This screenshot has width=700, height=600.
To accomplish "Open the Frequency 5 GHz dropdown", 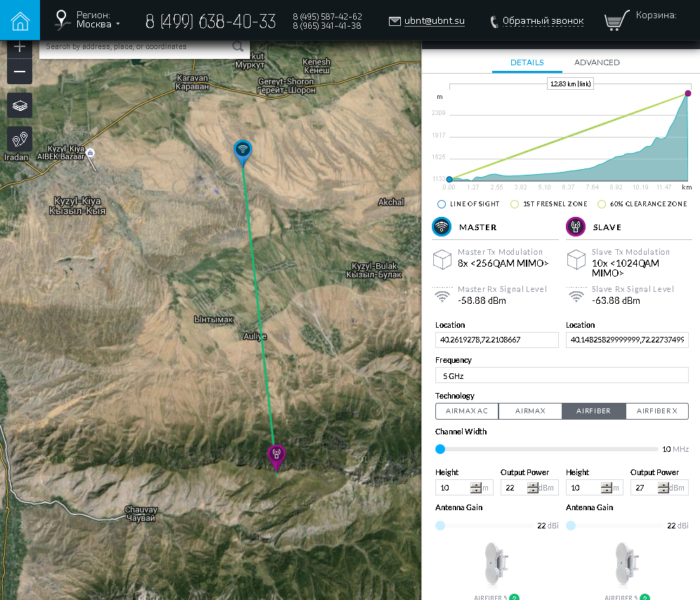I will (562, 375).
